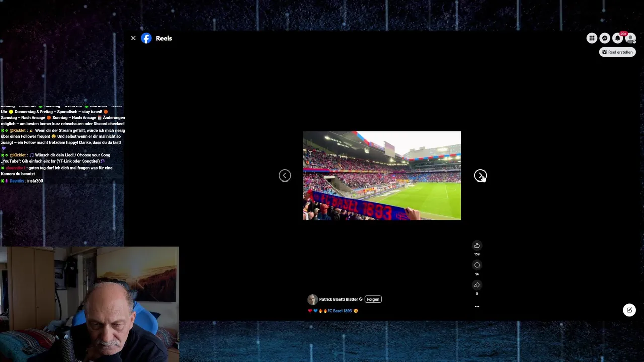
Task: Click the Reel erstellen button
Action: coord(617,52)
